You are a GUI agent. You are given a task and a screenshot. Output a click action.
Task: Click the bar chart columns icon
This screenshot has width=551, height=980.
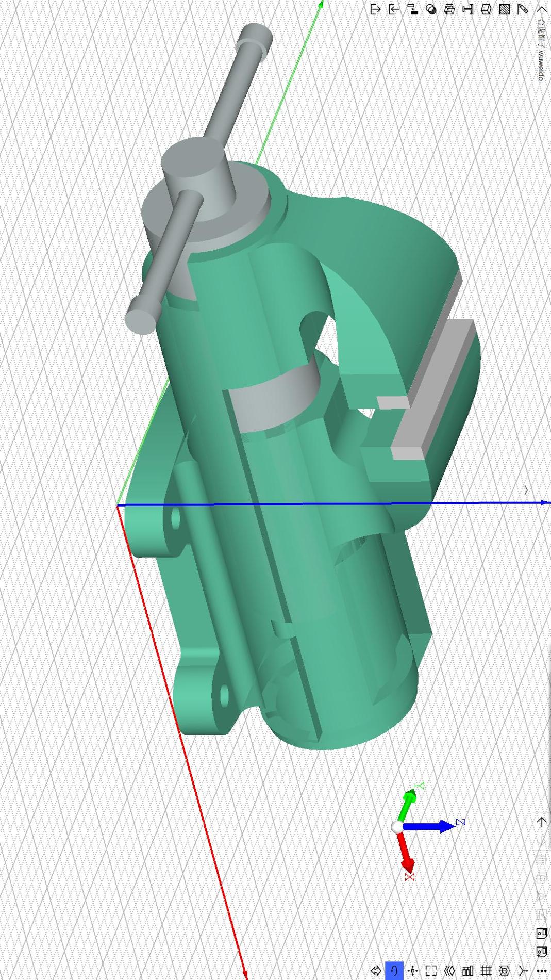point(467,971)
